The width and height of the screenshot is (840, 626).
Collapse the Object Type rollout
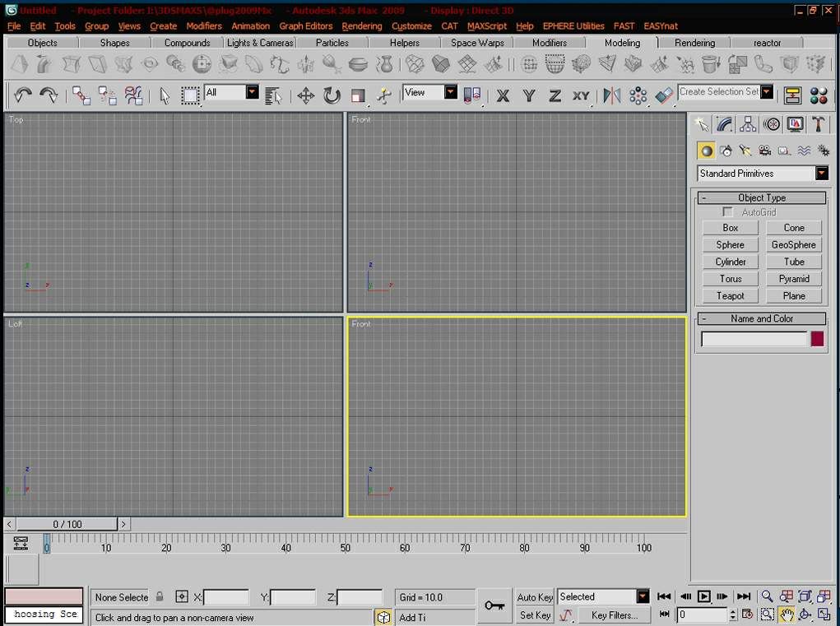[x=761, y=197]
